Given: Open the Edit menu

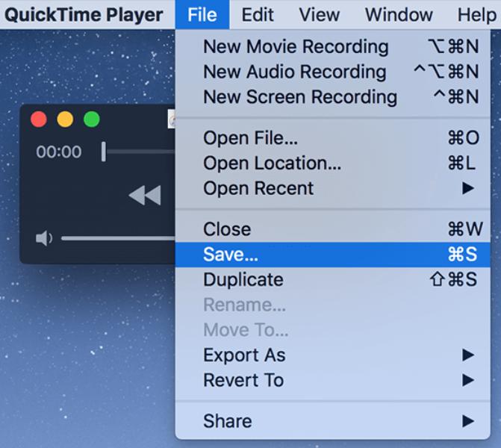Looking at the screenshot, I should click(258, 15).
